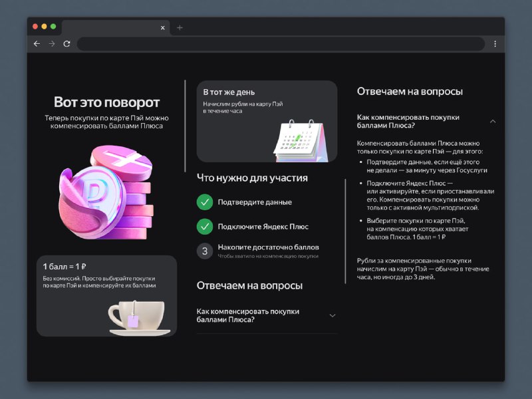The image size is (532, 399).
Task: Click the Подтвердите данные step label
Action: (255, 202)
